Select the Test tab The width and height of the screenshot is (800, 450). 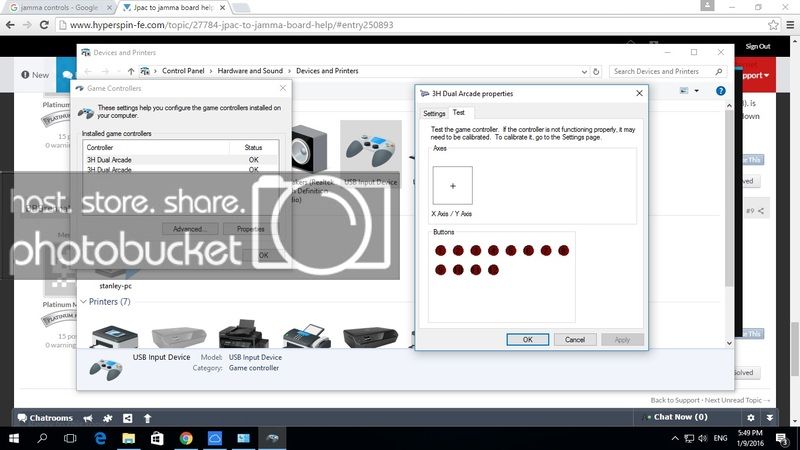click(459, 113)
